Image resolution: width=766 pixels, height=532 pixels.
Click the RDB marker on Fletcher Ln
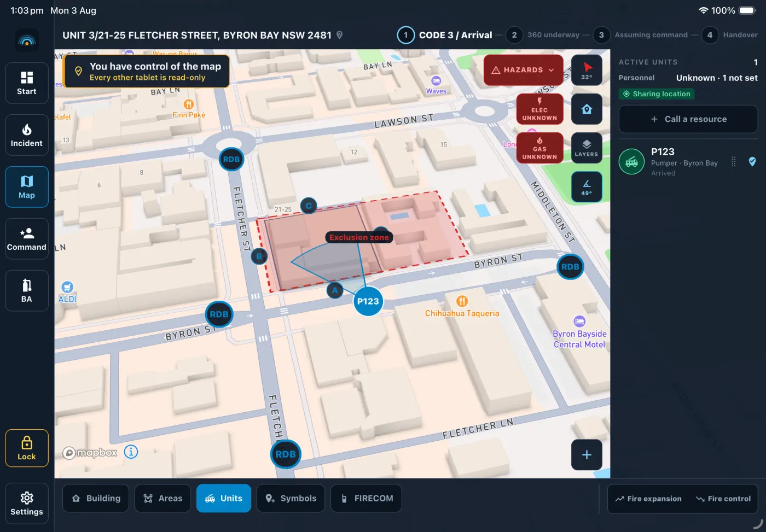tap(286, 454)
